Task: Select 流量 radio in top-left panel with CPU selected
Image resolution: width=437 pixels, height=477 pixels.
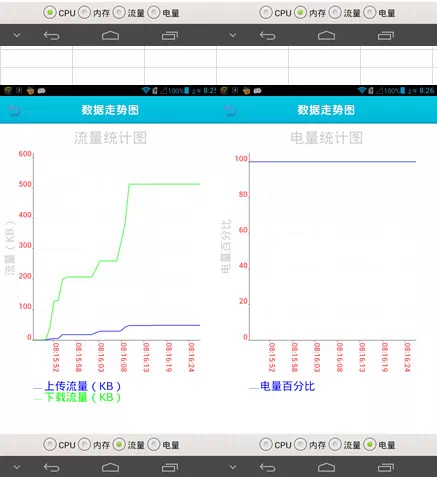Action: [119, 13]
